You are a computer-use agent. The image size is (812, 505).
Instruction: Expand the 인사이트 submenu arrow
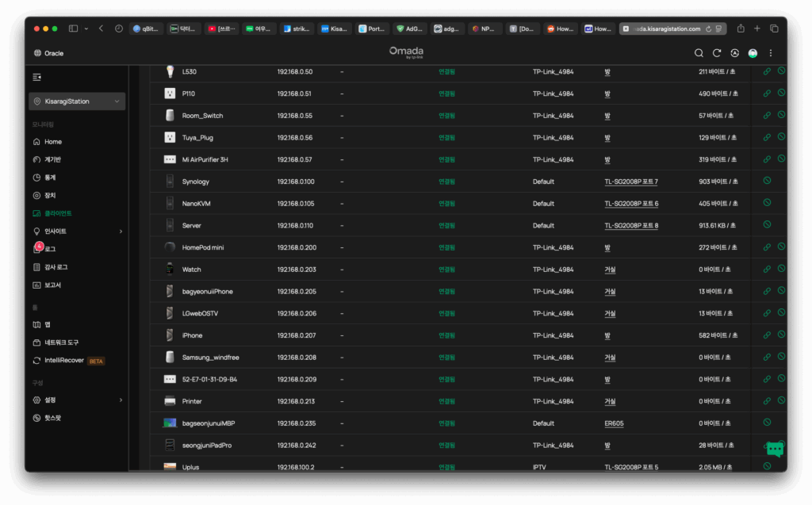[121, 231]
